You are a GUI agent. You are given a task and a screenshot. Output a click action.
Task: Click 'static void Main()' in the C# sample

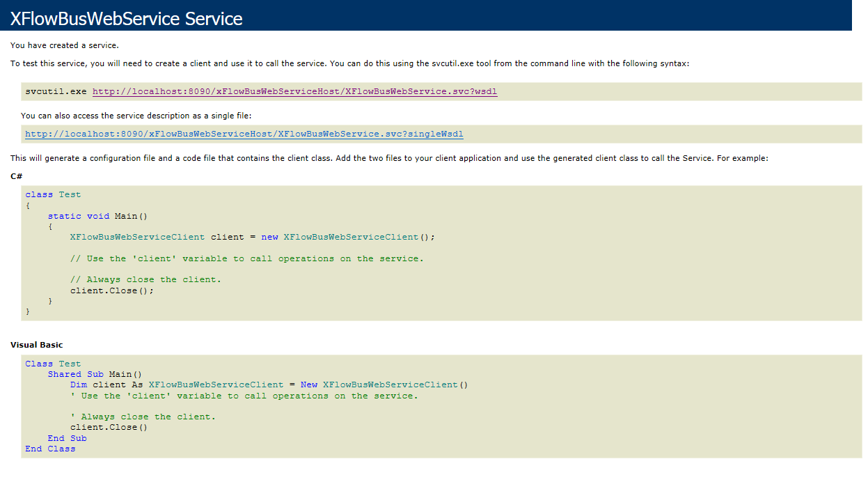point(97,215)
